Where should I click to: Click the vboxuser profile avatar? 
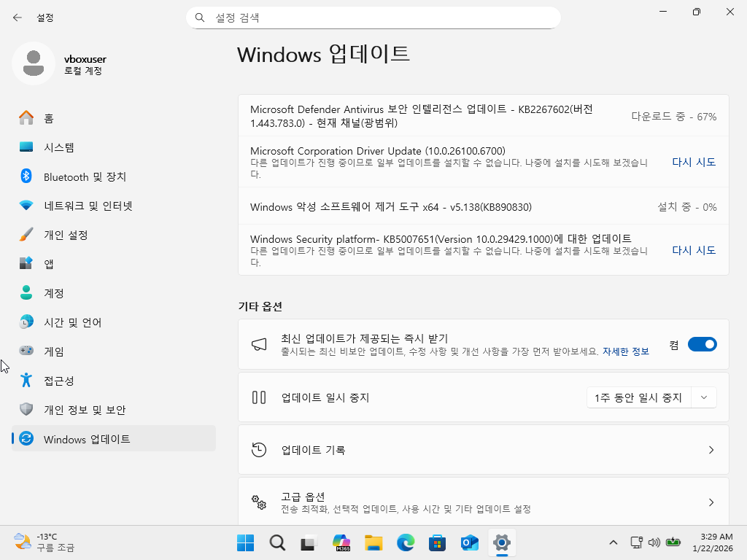[x=34, y=63]
